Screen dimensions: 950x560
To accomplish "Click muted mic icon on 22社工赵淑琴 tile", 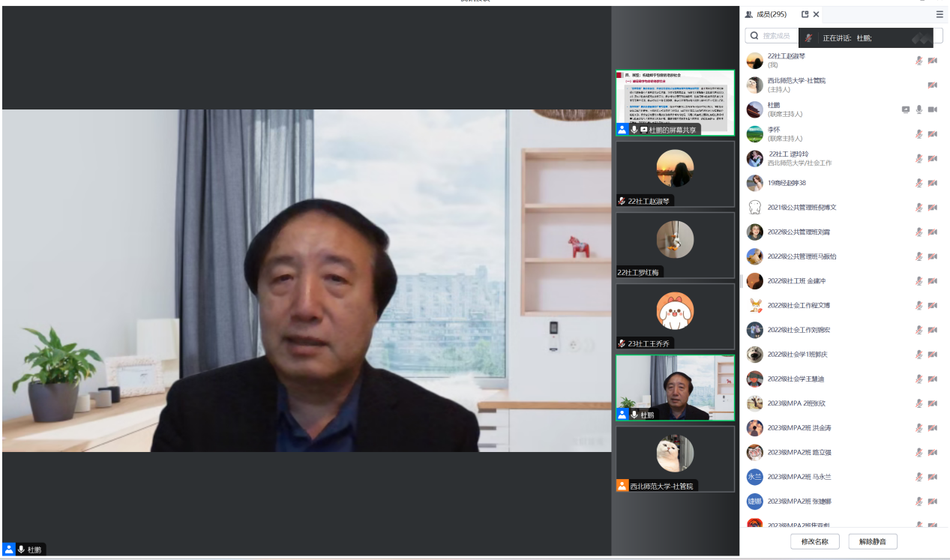I will click(x=622, y=201).
